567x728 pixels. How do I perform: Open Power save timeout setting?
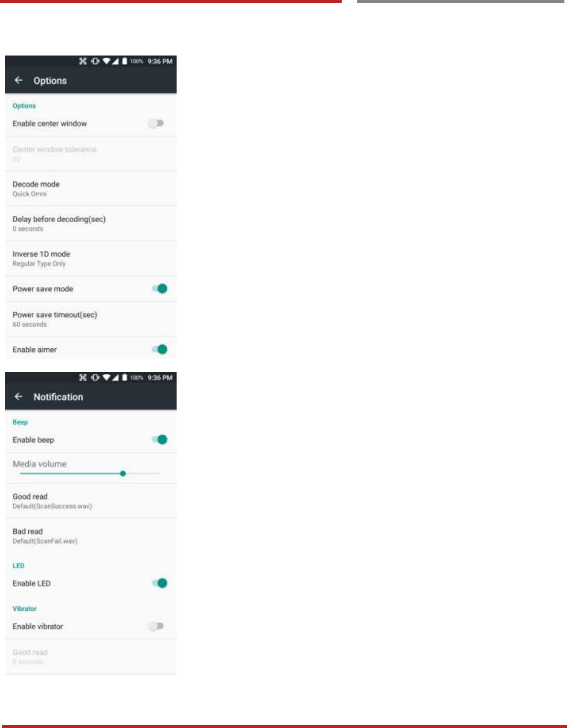91,319
